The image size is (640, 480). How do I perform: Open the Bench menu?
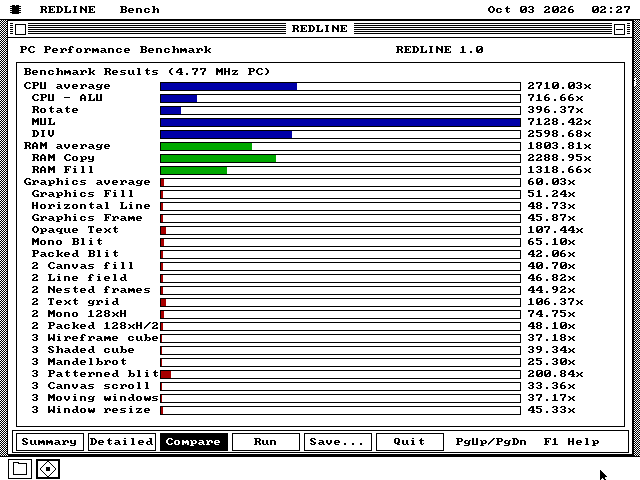click(x=139, y=9)
